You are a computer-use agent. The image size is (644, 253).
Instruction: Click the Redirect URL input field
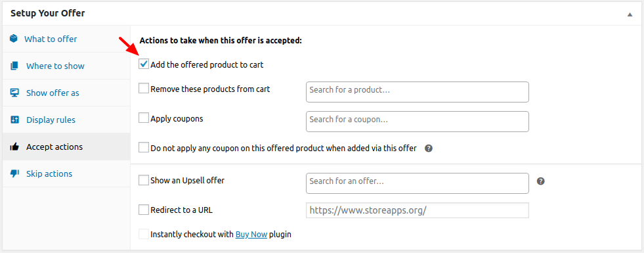(418, 210)
